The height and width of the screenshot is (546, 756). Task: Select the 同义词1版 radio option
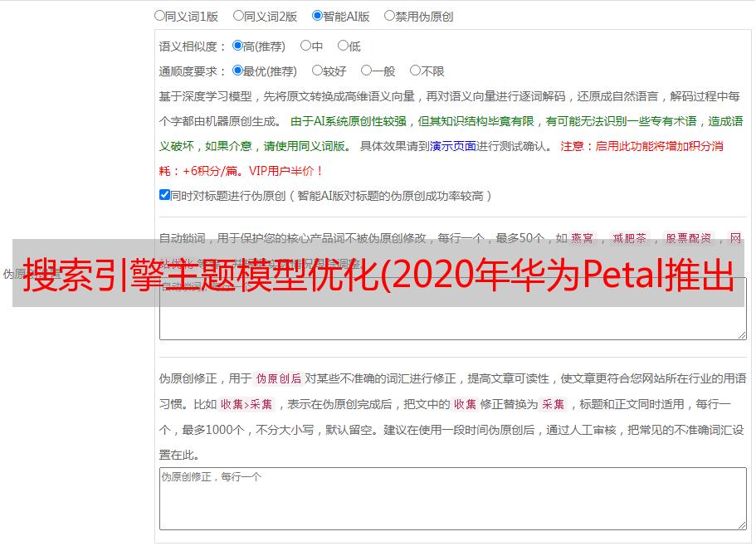pos(159,16)
